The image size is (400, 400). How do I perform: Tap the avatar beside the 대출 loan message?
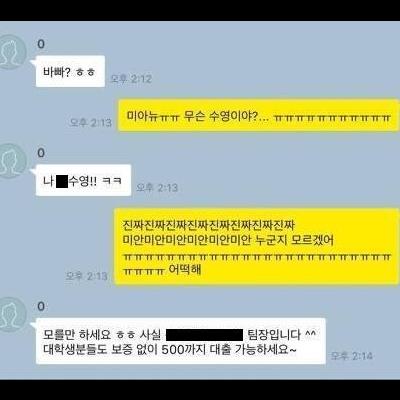13,315
